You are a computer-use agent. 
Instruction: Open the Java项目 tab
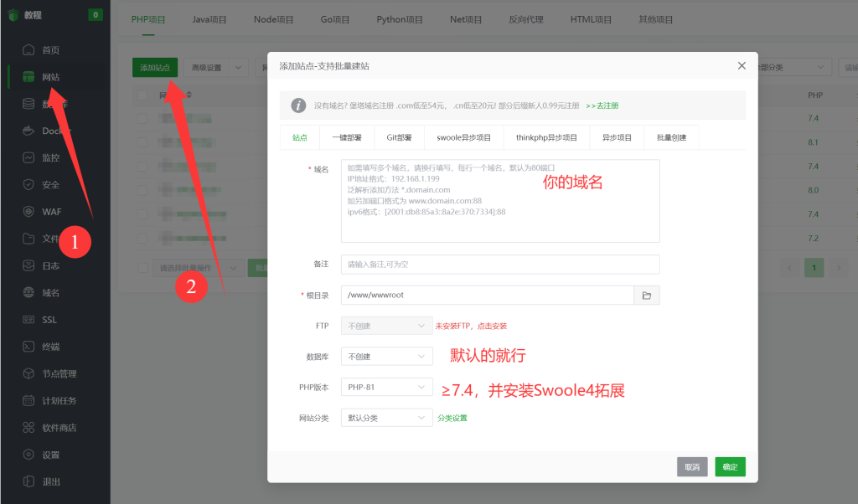click(209, 20)
